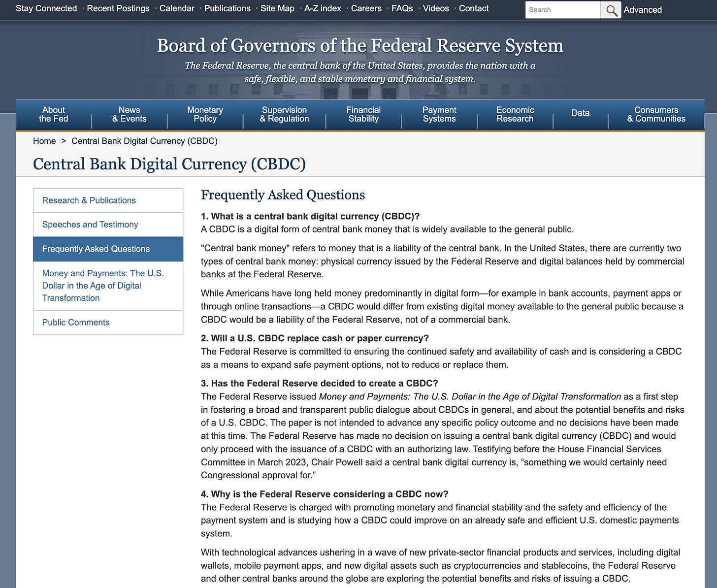Open the Data menu

click(581, 113)
